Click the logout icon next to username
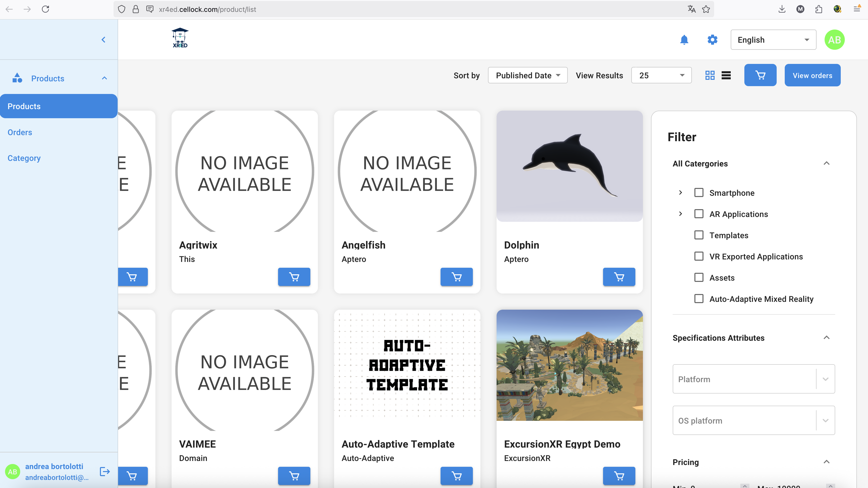 pyautogui.click(x=105, y=471)
